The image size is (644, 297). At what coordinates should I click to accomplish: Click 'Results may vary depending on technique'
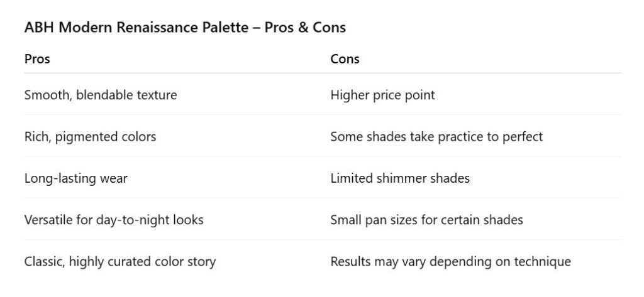(450, 261)
